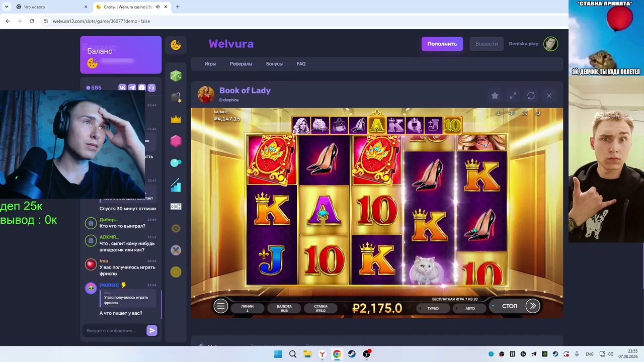
Task: Open the crossed swords game icon
Action: [176, 250]
